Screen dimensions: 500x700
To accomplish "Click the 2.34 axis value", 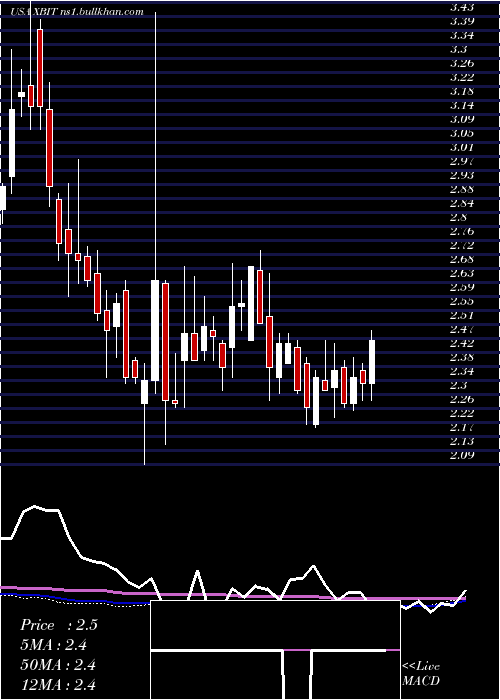I will [462, 371].
